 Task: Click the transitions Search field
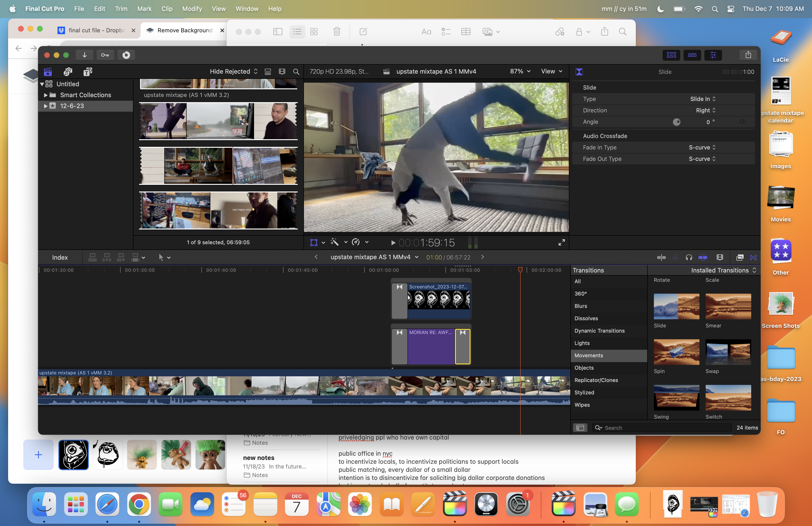(x=662, y=428)
